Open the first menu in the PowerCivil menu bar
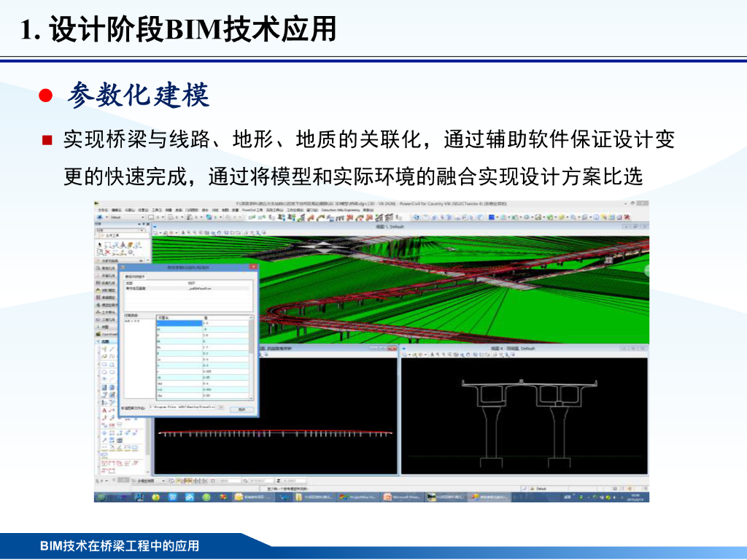 (103, 210)
